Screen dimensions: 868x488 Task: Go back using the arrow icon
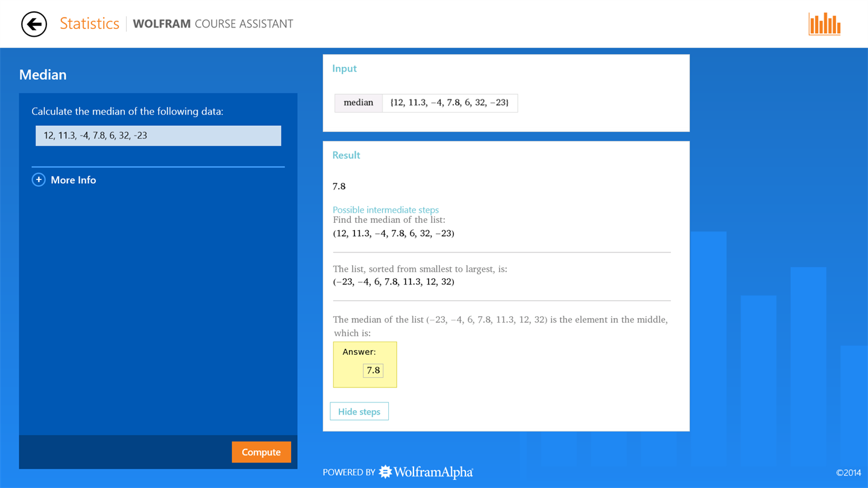click(34, 24)
